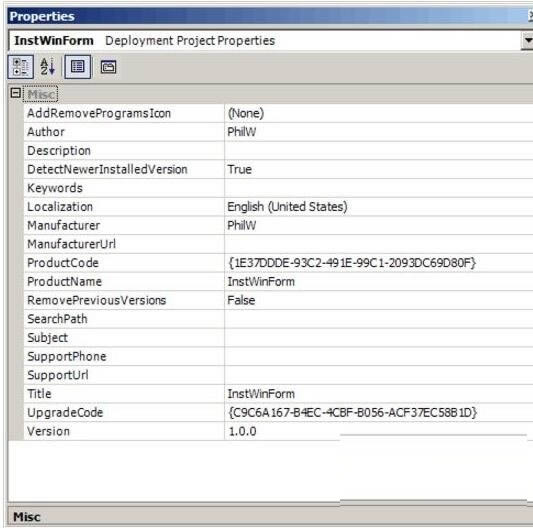Image resolution: width=533 pixels, height=528 pixels.
Task: Select the Misc category header
Action: (x=41, y=94)
